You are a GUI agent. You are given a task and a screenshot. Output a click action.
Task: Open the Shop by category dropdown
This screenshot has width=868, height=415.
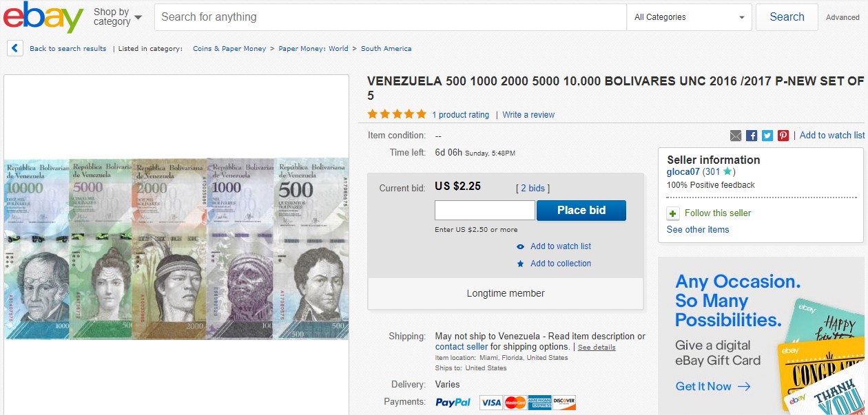(118, 17)
